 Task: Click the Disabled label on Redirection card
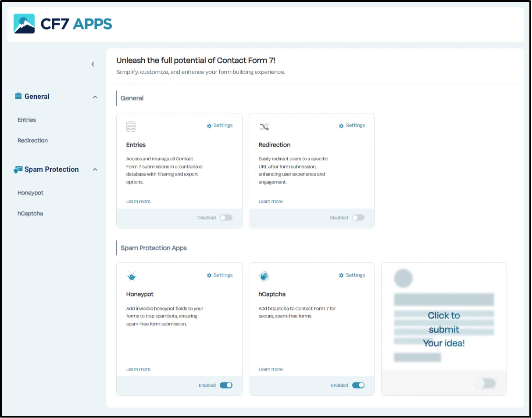click(339, 218)
